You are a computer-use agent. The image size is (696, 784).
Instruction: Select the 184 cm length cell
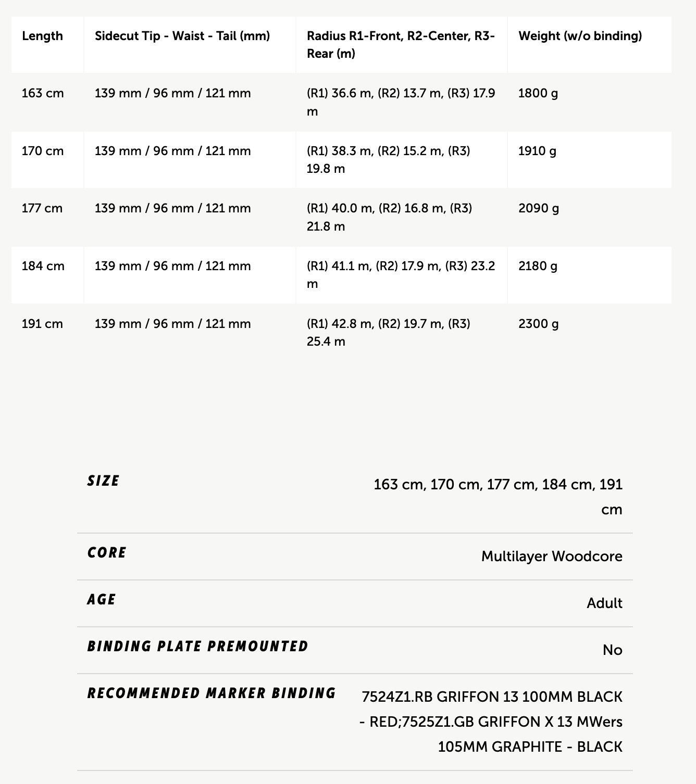pos(43,266)
